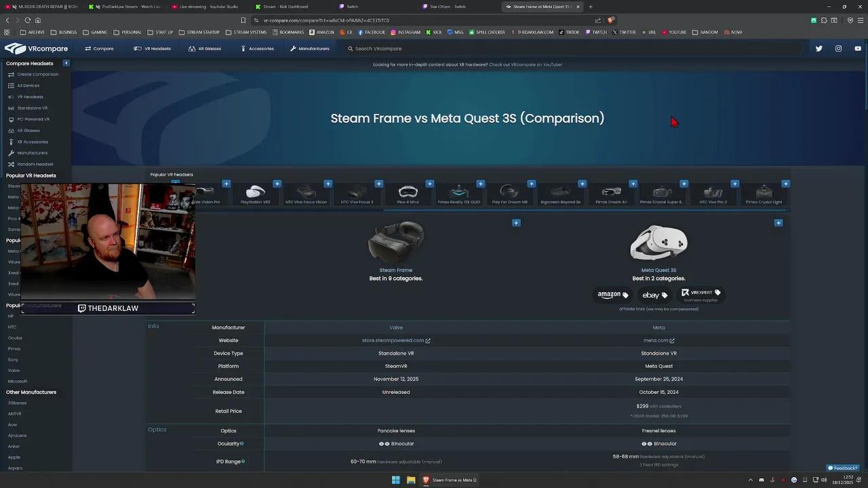
Task: Select PC-Powered VR in the sidebar
Action: [x=33, y=119]
